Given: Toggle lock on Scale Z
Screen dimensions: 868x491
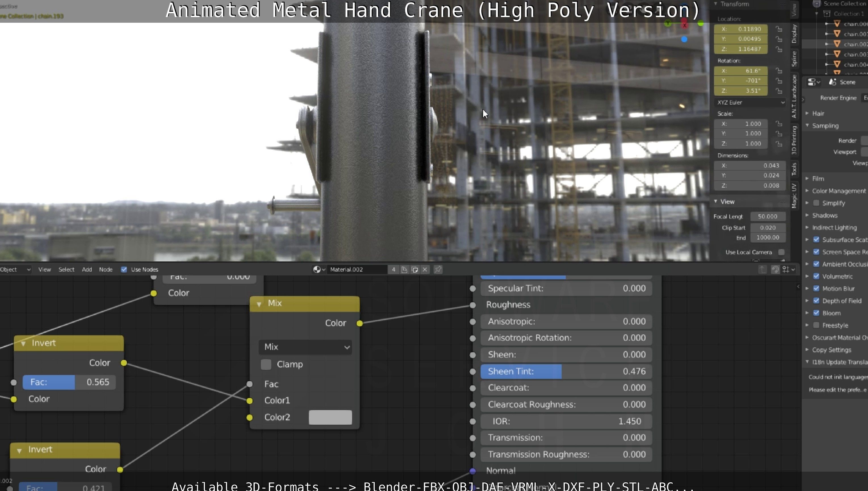Looking at the screenshot, I should 779,144.
